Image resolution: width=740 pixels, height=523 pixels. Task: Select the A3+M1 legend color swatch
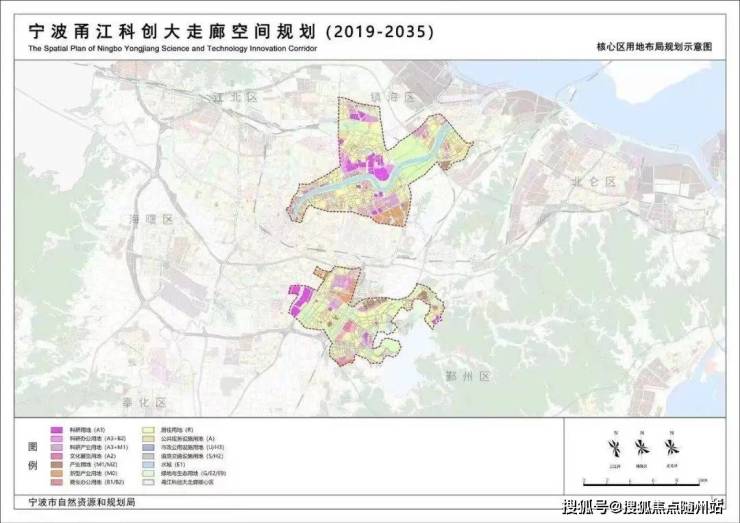pyautogui.click(x=57, y=447)
